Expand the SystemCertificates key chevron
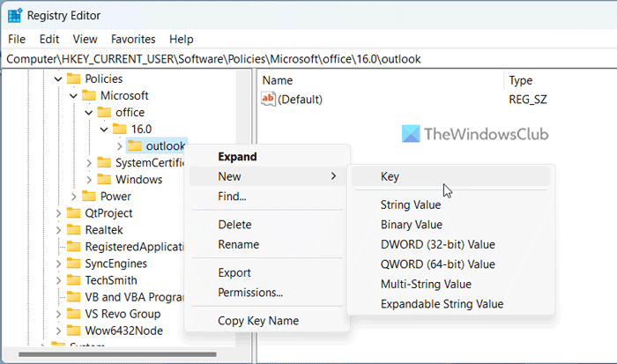The image size is (617, 364). [89, 162]
